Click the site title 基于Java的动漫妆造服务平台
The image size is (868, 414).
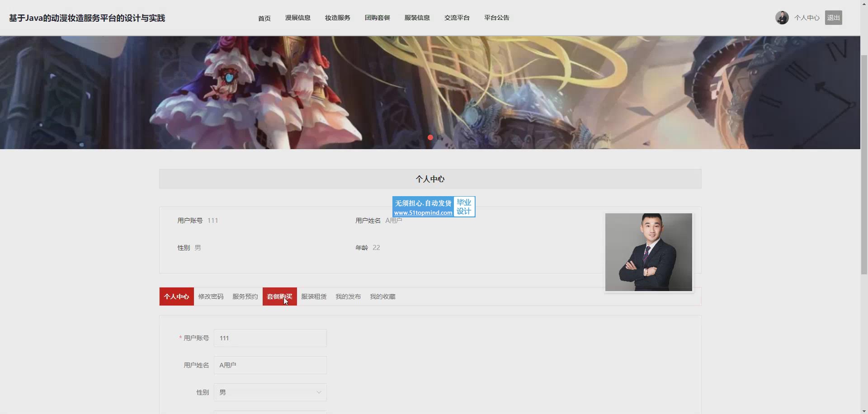[x=87, y=18]
